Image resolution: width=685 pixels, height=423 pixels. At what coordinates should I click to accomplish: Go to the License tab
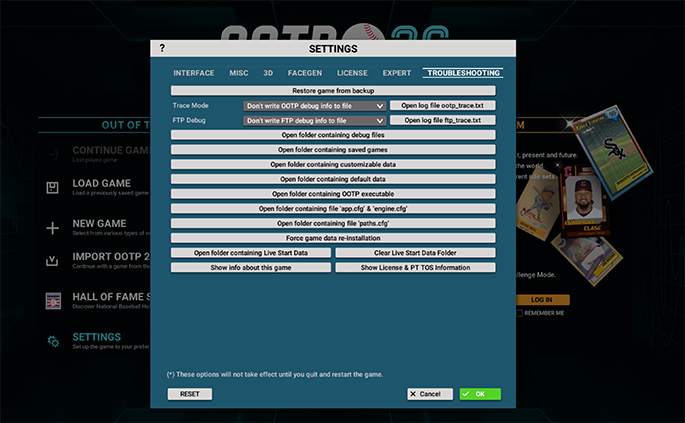pyautogui.click(x=352, y=73)
